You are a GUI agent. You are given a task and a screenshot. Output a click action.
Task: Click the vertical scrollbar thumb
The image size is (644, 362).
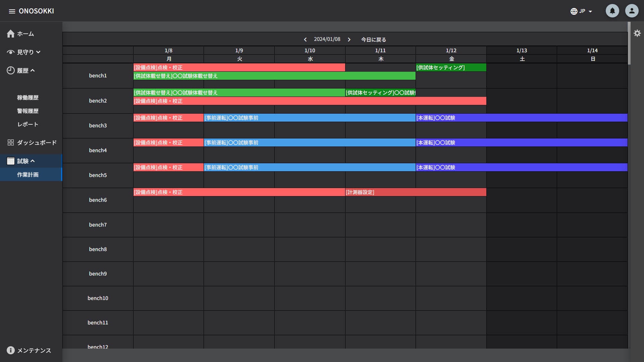[x=629, y=44]
